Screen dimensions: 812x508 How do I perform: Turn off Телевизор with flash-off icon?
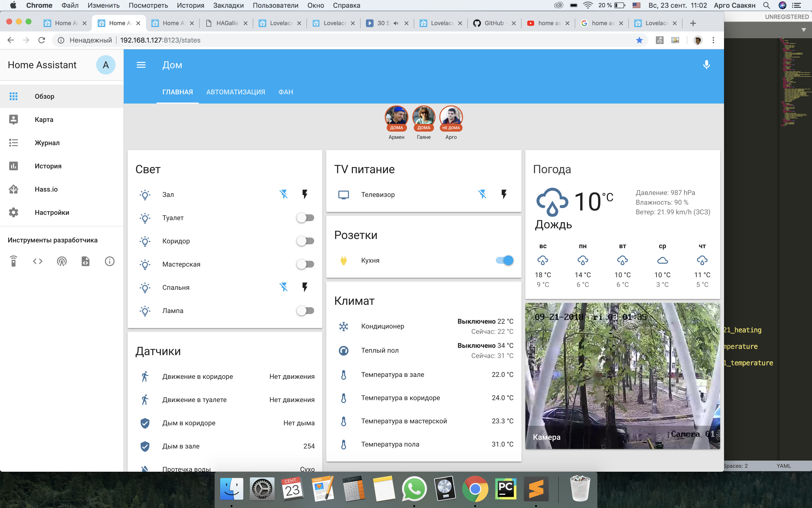[x=482, y=194]
